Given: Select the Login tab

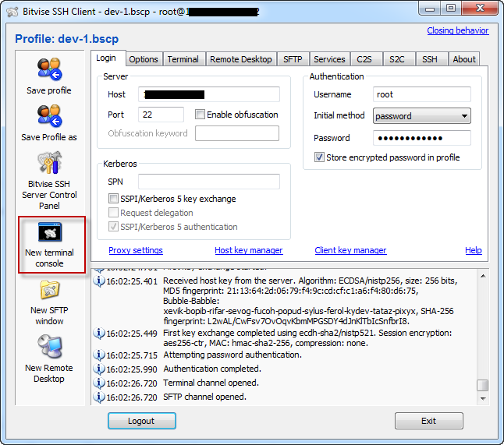Looking at the screenshot, I should point(106,58).
